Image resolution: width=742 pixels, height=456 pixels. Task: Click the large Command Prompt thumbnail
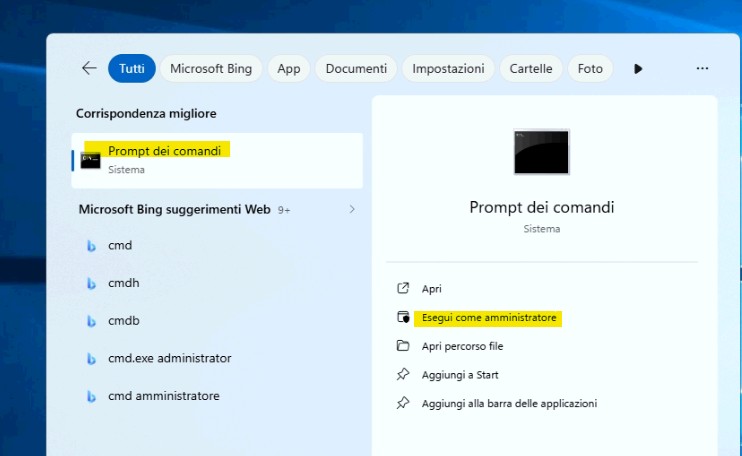coord(541,152)
